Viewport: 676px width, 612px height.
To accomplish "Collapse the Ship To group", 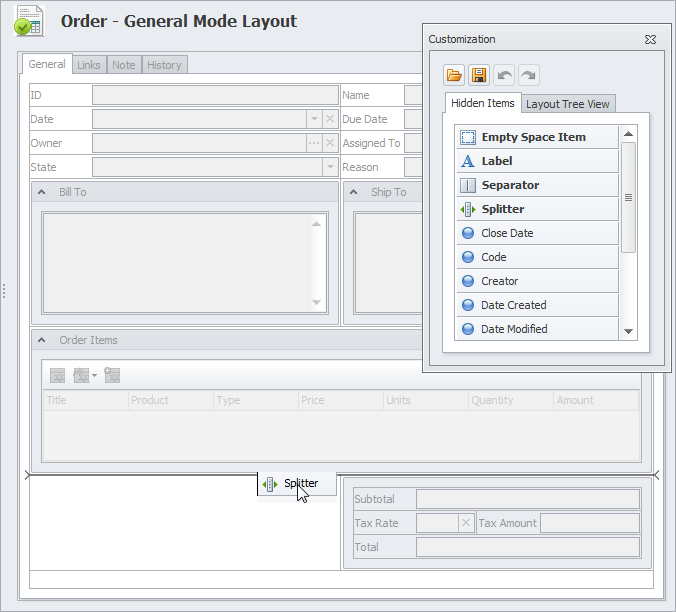I will (x=354, y=192).
